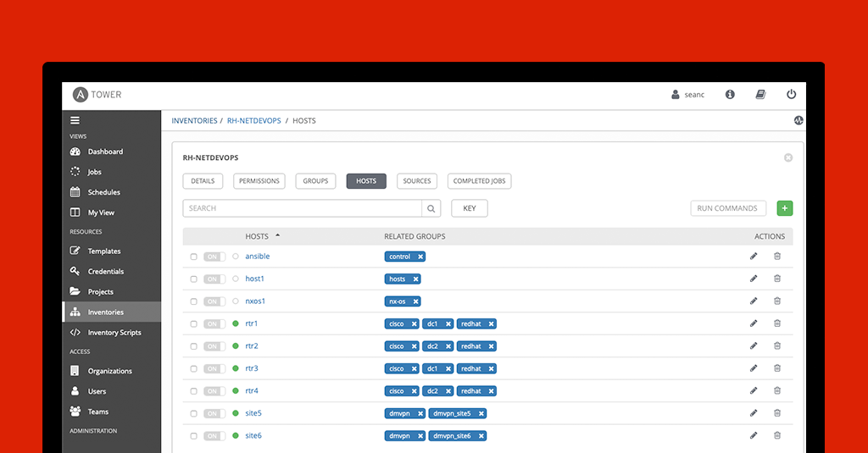
Task: Collapse sidebar with hamburger menu
Action: click(75, 121)
